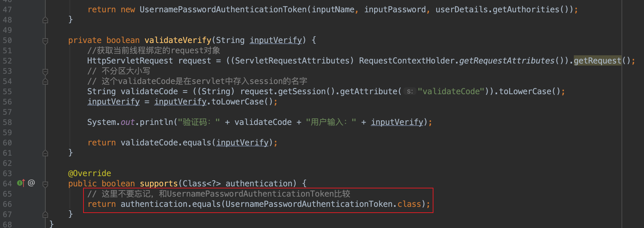The image size is (644, 228).
Task: Click the comment fold end marker on line 54
Action: coord(45,82)
